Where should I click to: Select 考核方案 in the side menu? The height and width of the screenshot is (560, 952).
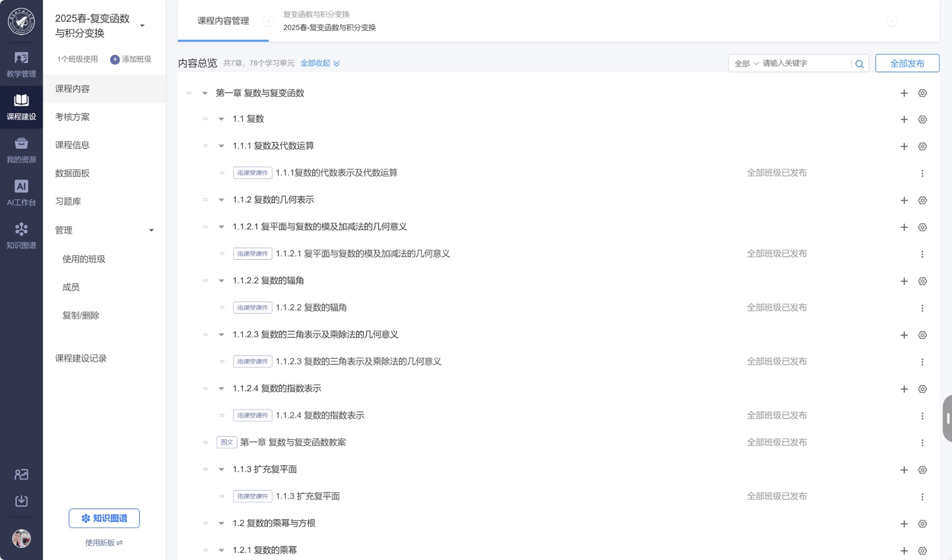[73, 117]
